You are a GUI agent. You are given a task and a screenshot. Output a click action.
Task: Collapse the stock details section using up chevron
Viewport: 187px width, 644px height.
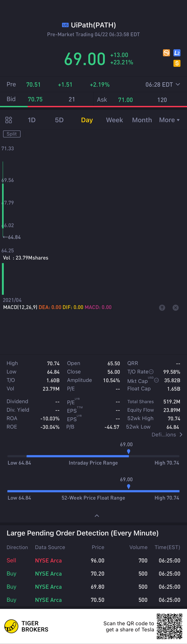[x=97, y=515]
